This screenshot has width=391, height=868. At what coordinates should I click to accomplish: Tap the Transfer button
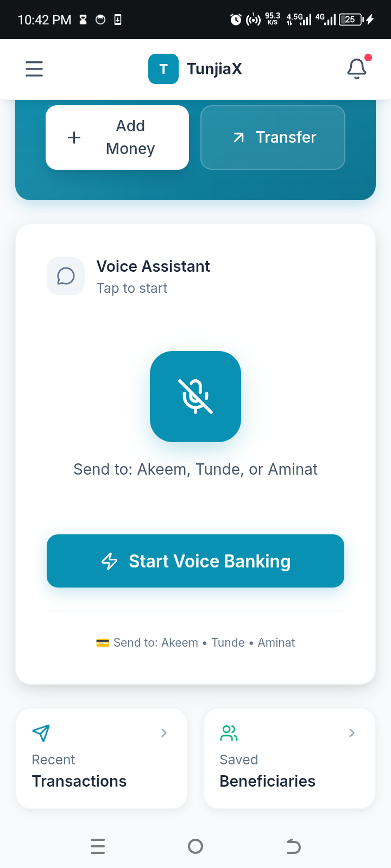coord(273,137)
